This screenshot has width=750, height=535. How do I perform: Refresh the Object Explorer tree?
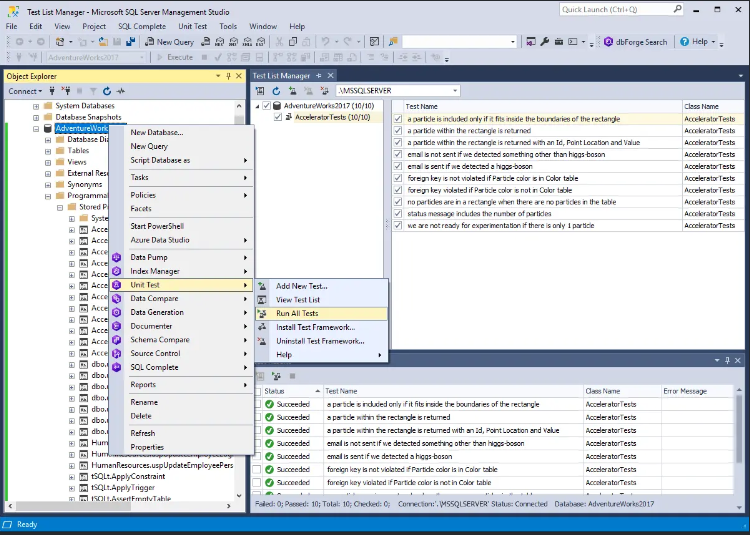[107, 91]
